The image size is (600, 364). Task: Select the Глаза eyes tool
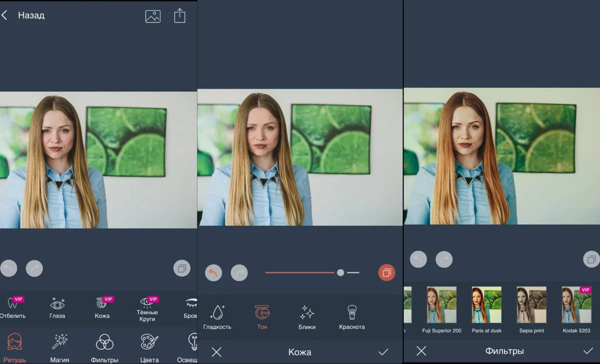pyautogui.click(x=57, y=308)
